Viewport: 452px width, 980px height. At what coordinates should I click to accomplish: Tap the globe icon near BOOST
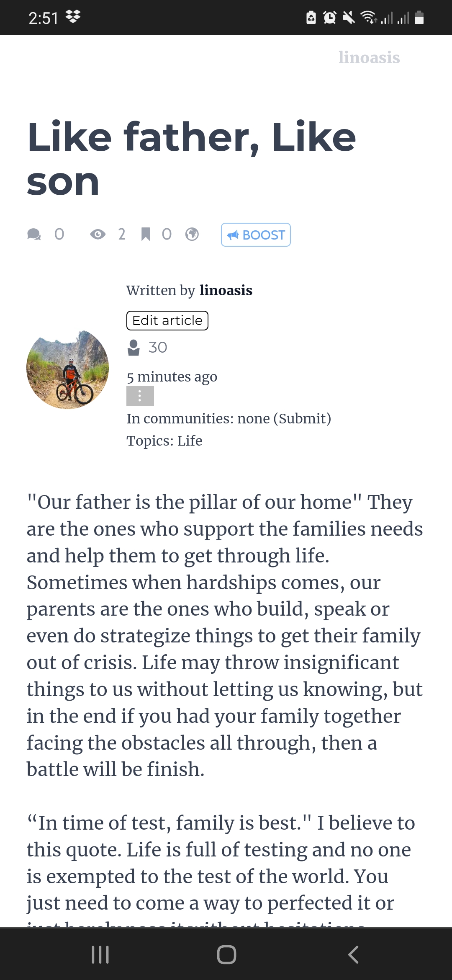(x=192, y=234)
